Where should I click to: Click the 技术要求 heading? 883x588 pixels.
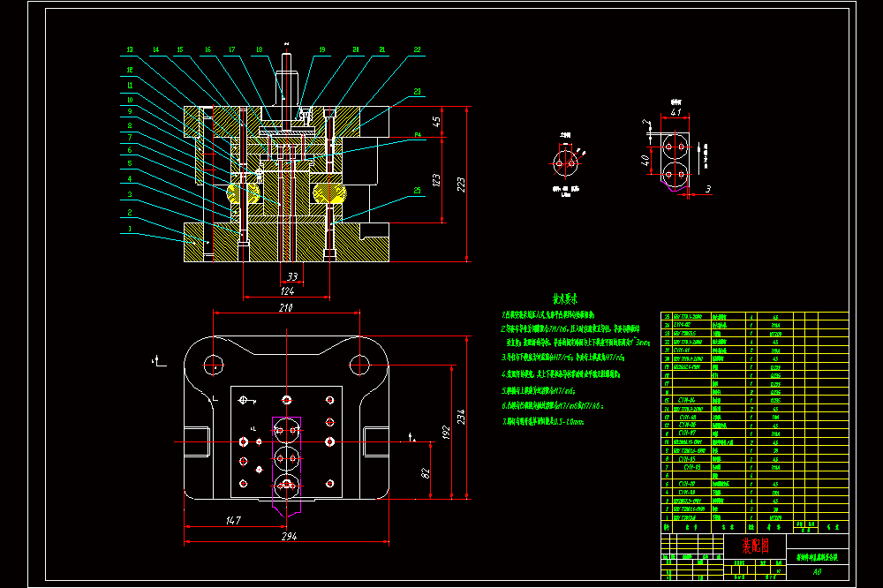point(565,298)
